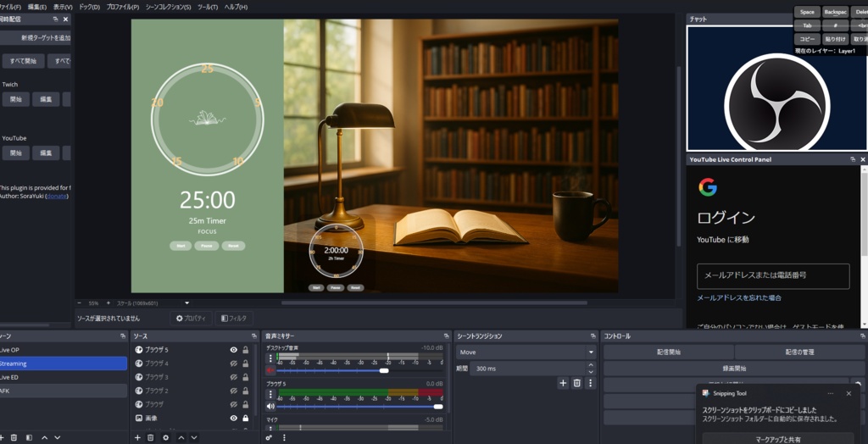Open the ヘルプ(H) menu
Viewport: 868px width, 444px height.
point(236,7)
